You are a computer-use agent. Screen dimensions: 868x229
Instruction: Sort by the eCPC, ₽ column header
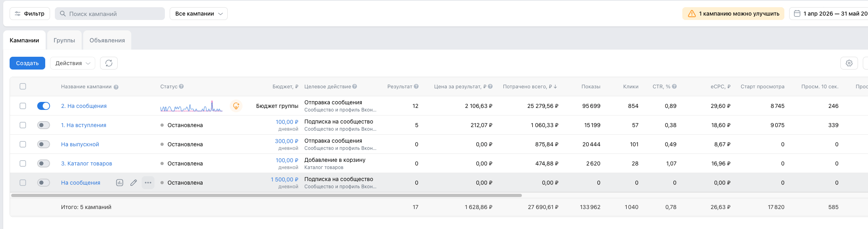click(x=720, y=87)
